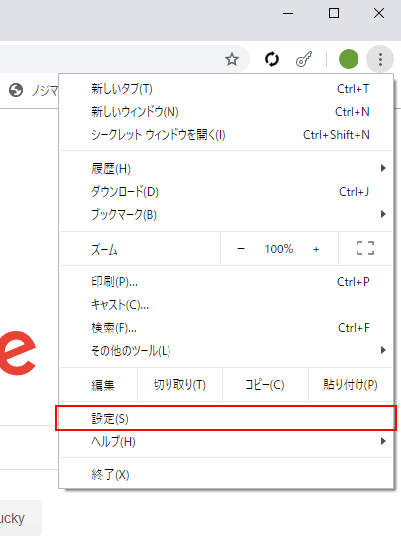
Task: Expand the 履歴(H) submenu
Action: click(226, 169)
